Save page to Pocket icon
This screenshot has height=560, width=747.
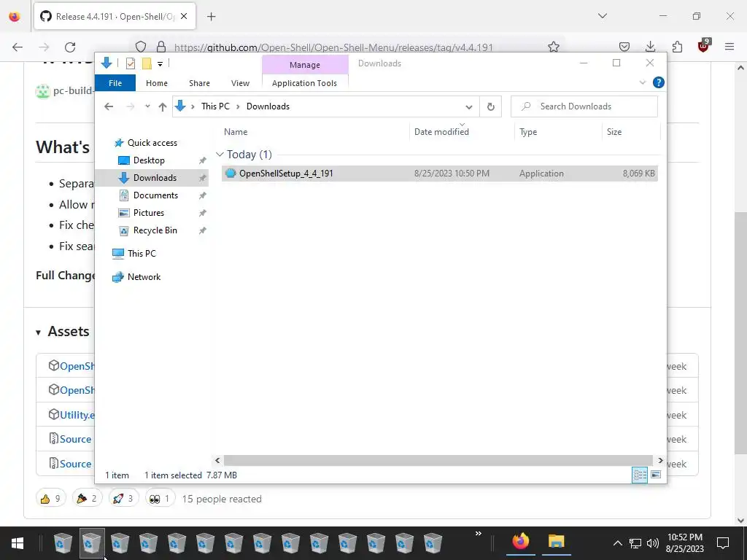click(x=624, y=47)
